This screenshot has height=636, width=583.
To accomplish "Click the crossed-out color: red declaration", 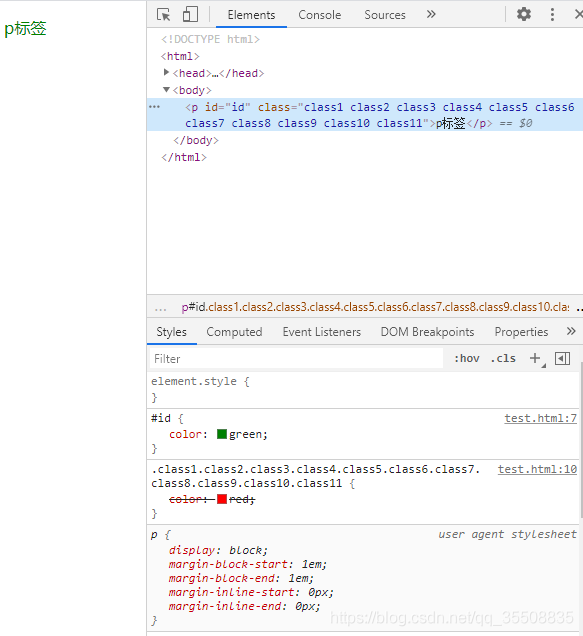I will 212,499.
